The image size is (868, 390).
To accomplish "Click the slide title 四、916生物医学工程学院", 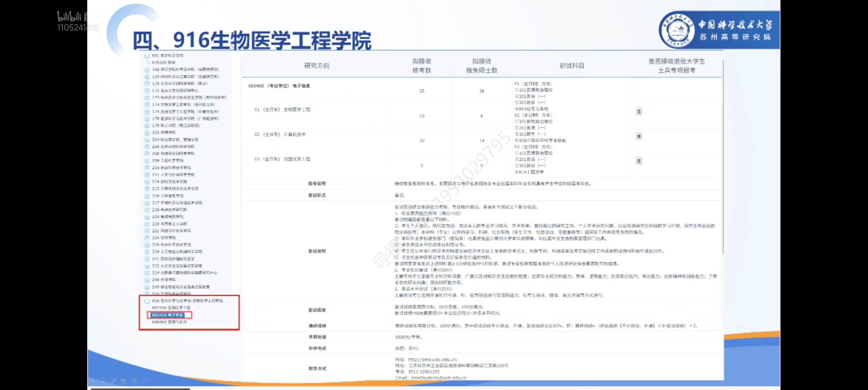I will (252, 40).
